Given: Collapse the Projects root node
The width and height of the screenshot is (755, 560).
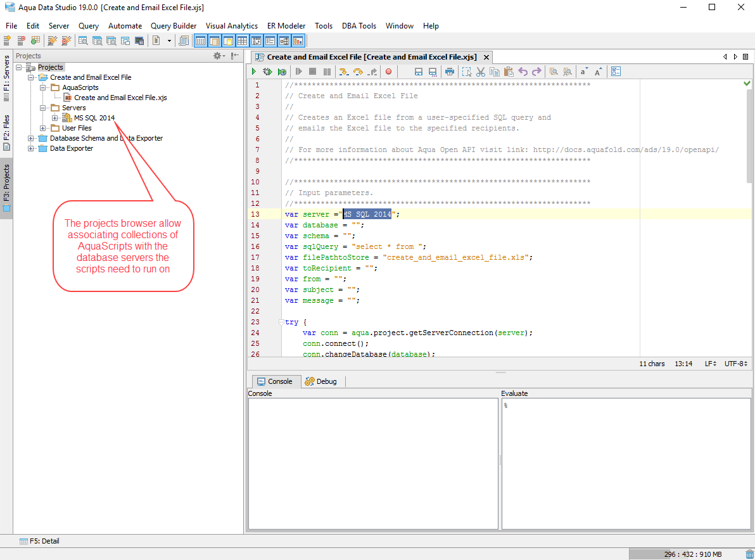Looking at the screenshot, I should (19, 67).
